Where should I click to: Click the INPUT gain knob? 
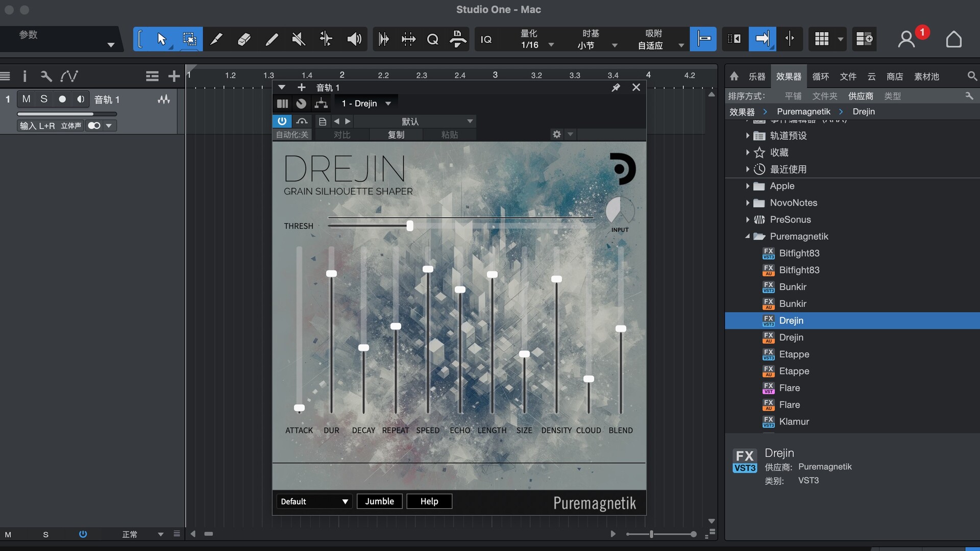(620, 211)
